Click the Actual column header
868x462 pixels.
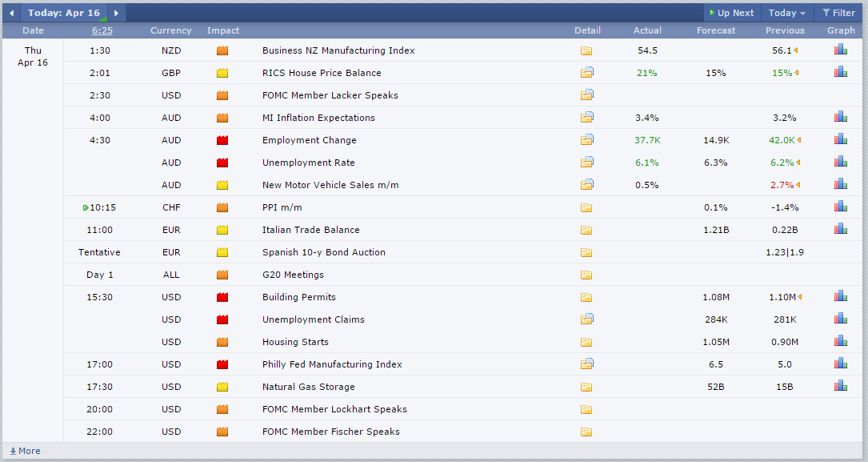(647, 30)
